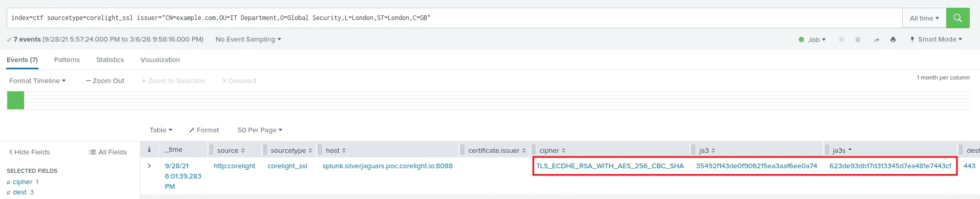Click the corelight_ssl sourcetype value
The height and width of the screenshot is (199, 980).
(287, 166)
